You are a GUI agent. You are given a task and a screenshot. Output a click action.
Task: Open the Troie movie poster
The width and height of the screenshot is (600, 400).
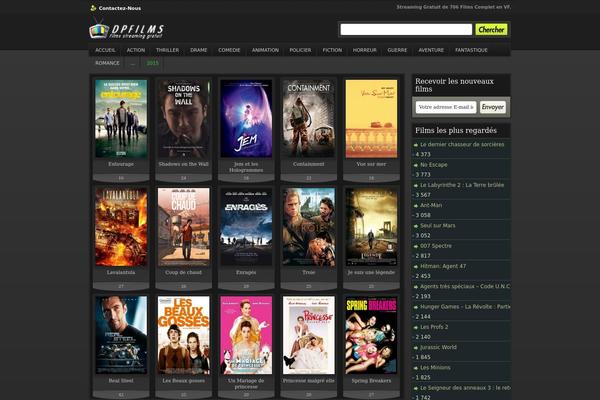tap(309, 227)
